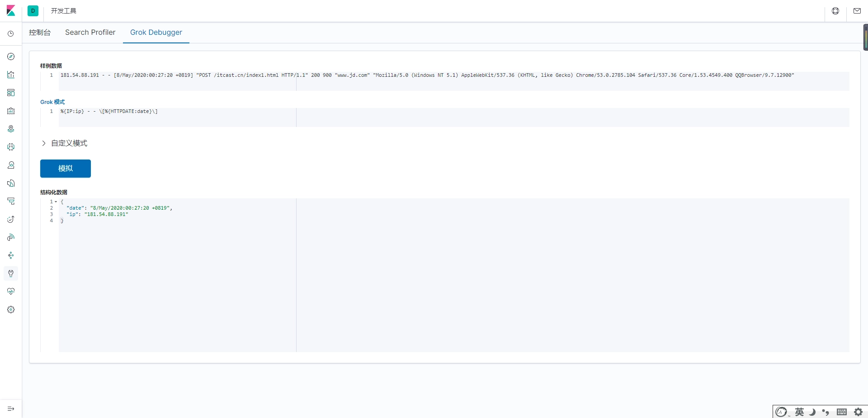
Task: Click the "date" line in structured output
Action: [x=119, y=208]
